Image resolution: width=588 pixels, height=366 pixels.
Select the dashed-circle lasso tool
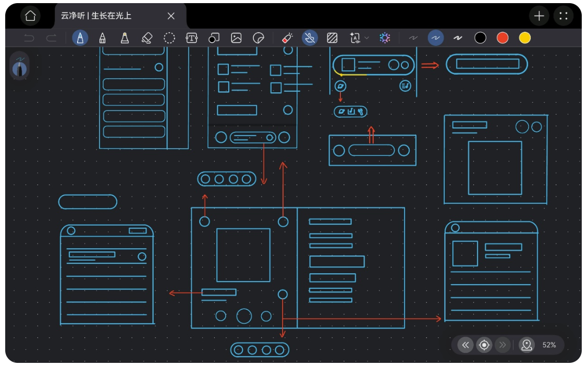coord(169,38)
